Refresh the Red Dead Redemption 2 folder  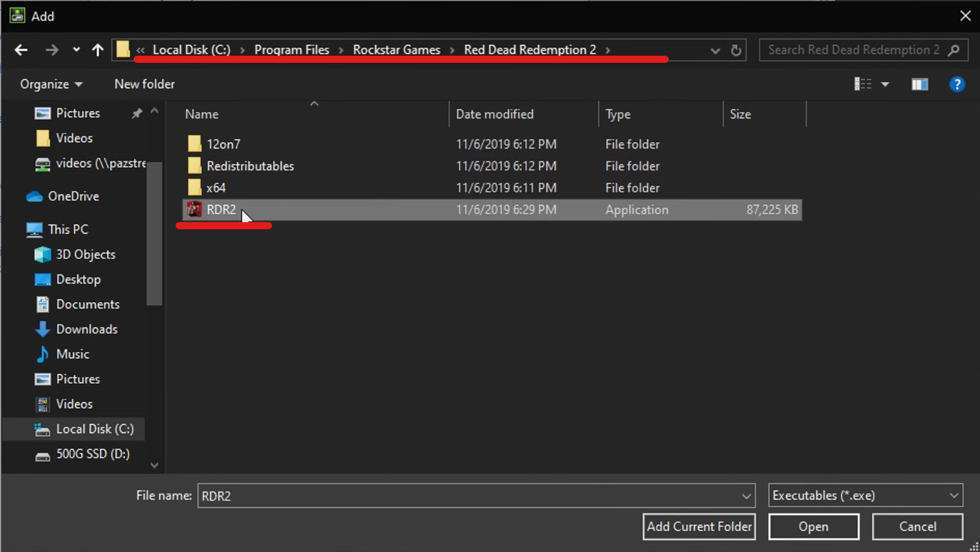(x=736, y=50)
